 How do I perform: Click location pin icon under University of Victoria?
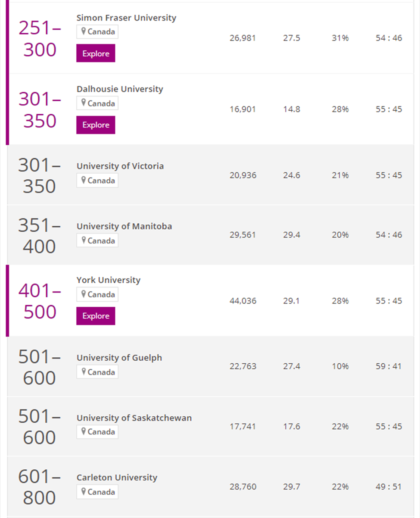point(84,180)
